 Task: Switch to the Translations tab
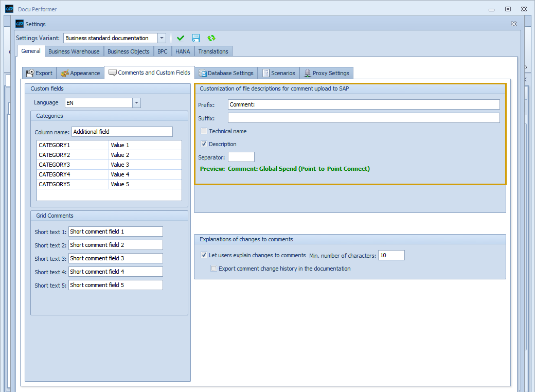(213, 51)
